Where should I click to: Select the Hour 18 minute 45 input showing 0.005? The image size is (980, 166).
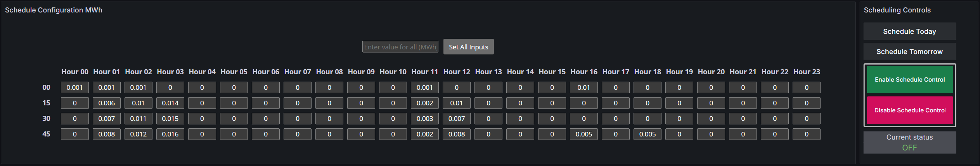(648, 134)
